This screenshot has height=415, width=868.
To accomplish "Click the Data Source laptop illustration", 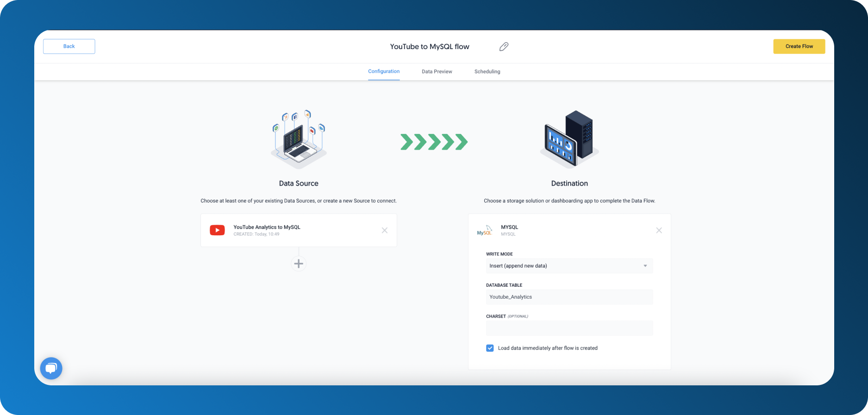I will [299, 139].
